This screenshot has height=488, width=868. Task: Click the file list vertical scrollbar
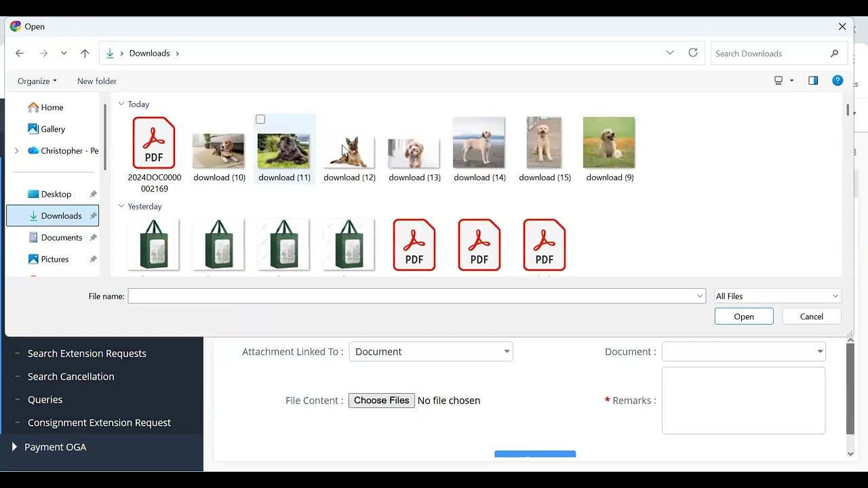click(848, 110)
